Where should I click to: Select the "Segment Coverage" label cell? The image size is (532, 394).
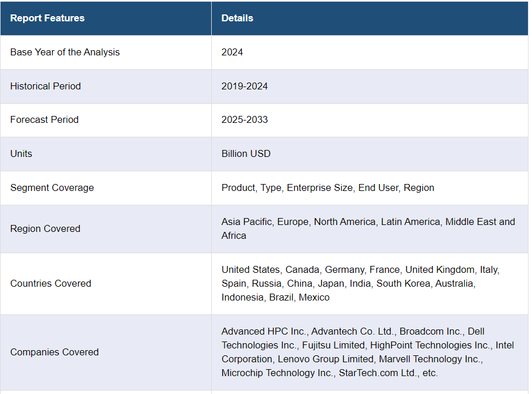52,187
